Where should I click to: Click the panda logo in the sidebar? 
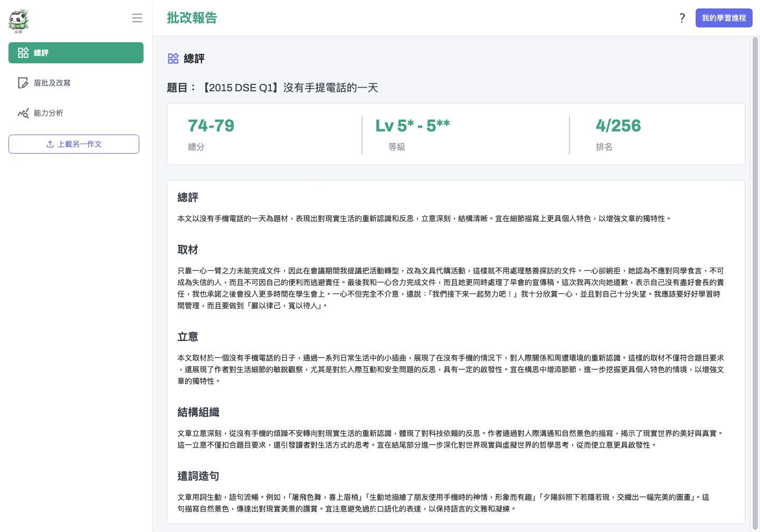(x=18, y=21)
